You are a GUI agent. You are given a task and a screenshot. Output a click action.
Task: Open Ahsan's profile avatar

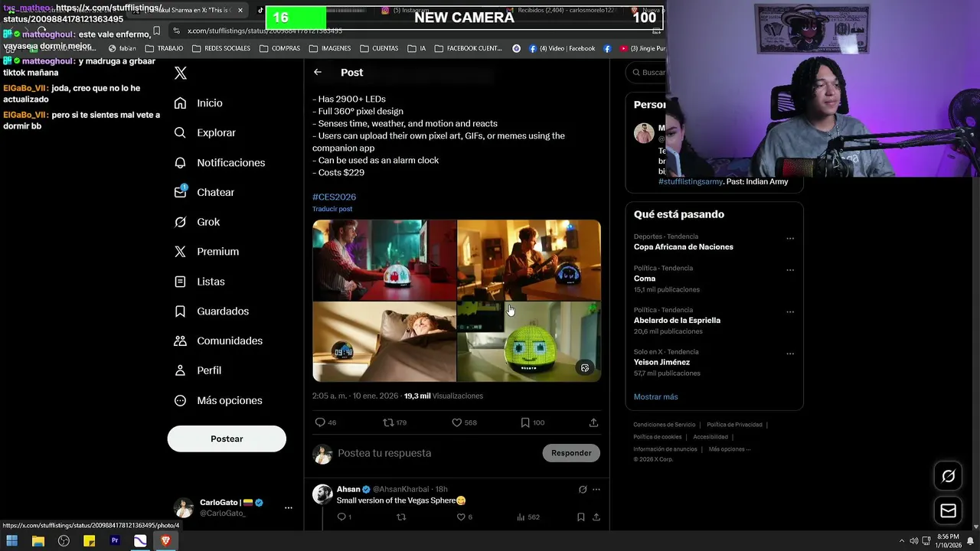322,494
